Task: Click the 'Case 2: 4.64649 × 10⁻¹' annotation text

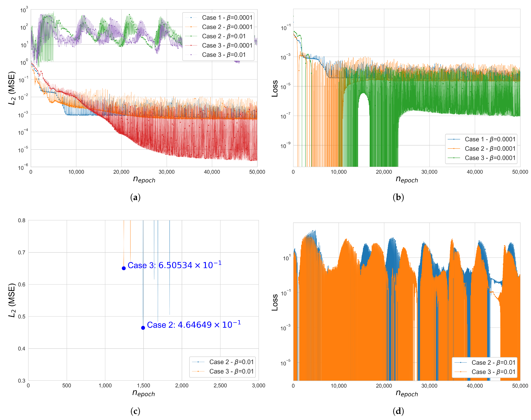Action: (x=194, y=325)
